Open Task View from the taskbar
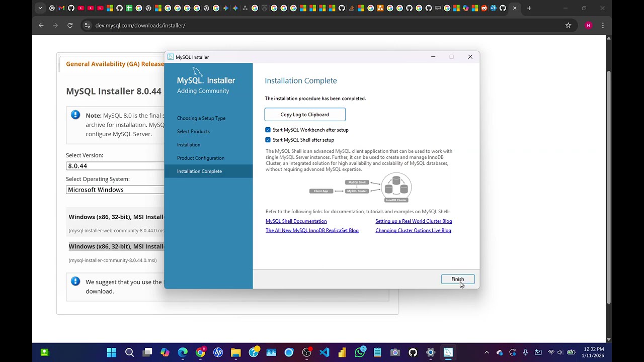 click(147, 352)
